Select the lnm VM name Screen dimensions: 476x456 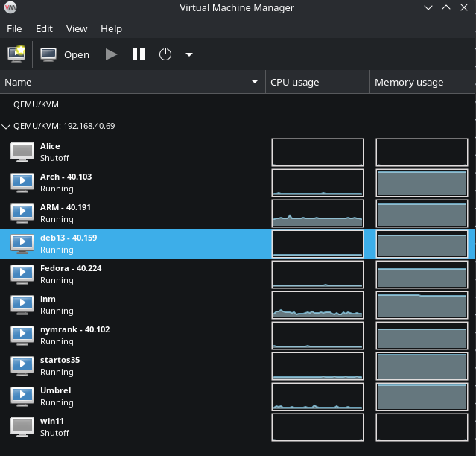tap(48, 299)
